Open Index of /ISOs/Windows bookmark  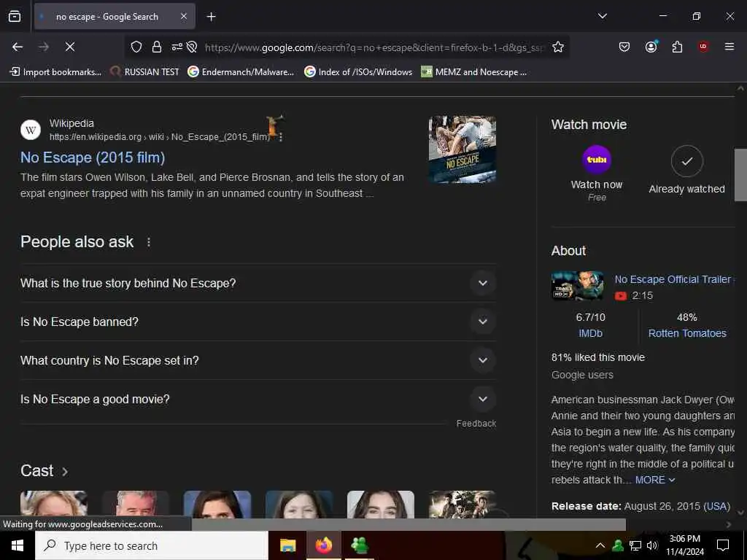(358, 72)
